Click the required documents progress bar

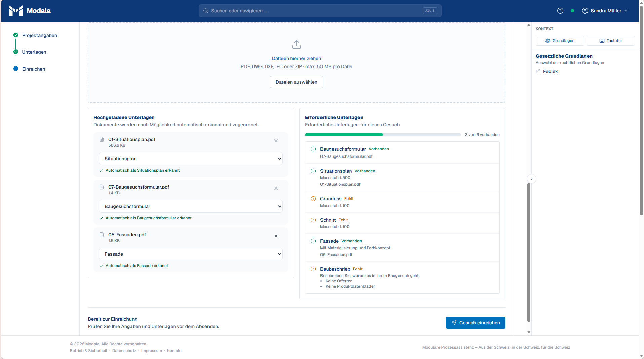click(x=383, y=135)
